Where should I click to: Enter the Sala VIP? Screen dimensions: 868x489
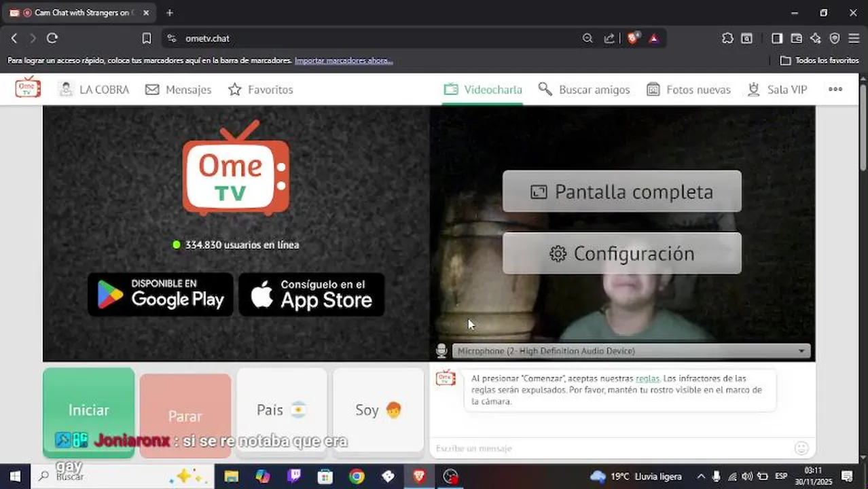tap(777, 90)
